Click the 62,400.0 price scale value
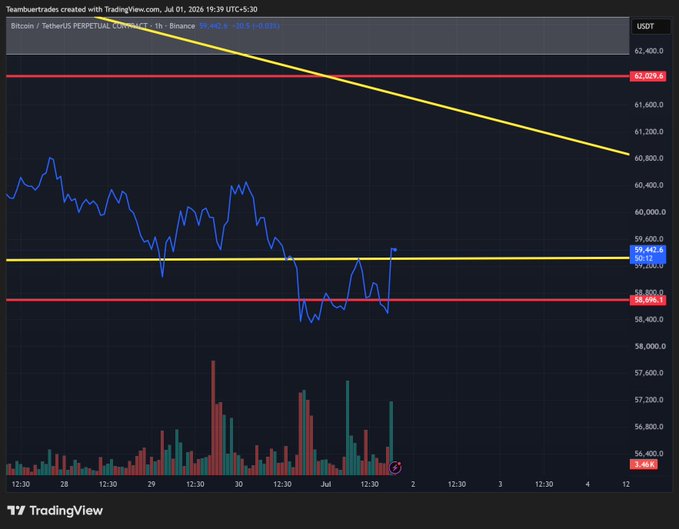This screenshot has height=529, width=679. [x=649, y=51]
